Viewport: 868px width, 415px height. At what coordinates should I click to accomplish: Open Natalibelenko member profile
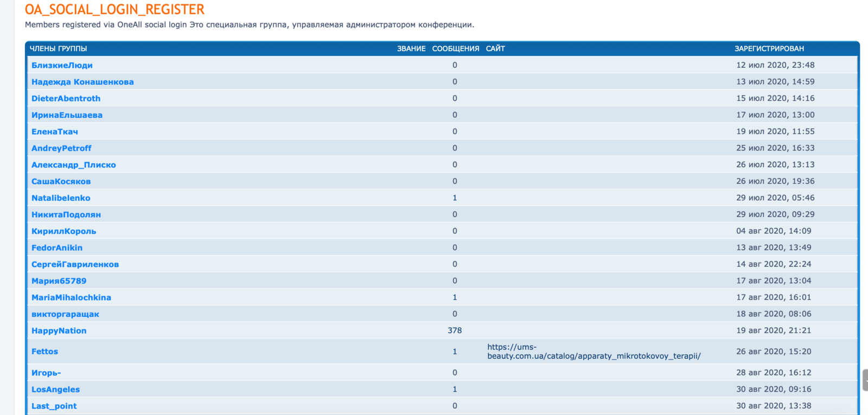click(x=61, y=198)
